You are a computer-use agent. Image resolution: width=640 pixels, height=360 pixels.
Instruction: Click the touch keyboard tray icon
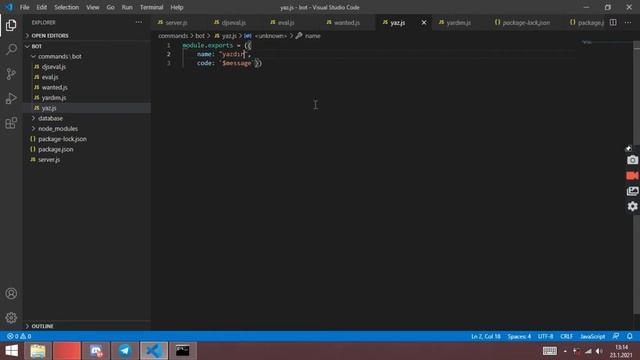(549, 351)
